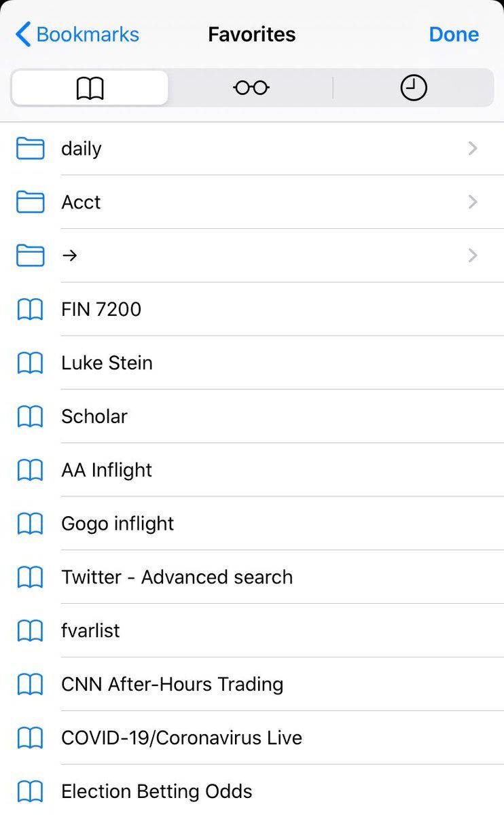Click the Scholar bookmark icon
This screenshot has width=504, height=815.
point(30,416)
